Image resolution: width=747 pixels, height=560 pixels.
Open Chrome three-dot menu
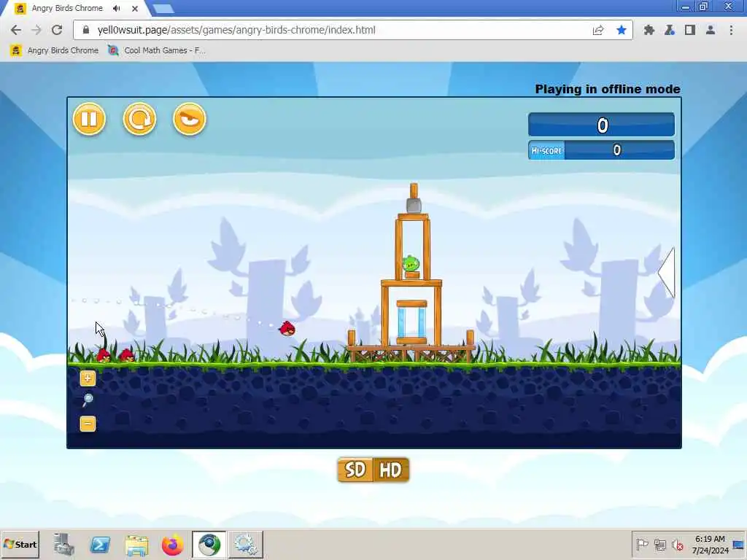[731, 30]
